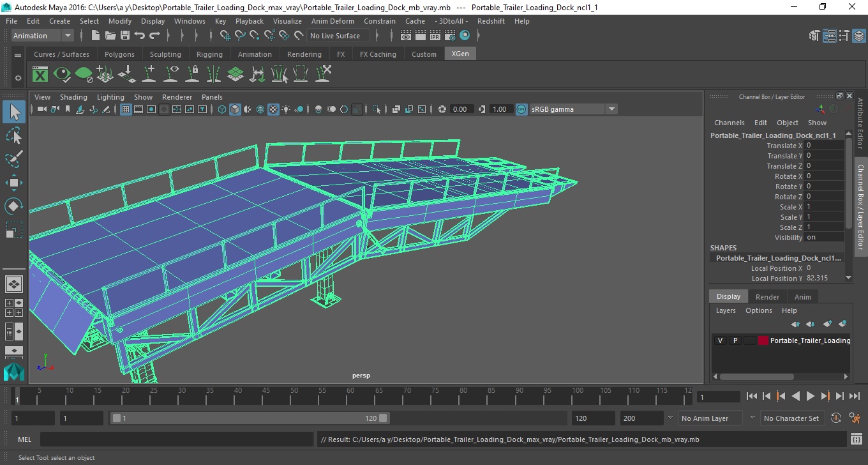868x465 pixels.
Task: Click the XGen delete guides X icon
Action: pyautogui.click(x=323, y=75)
